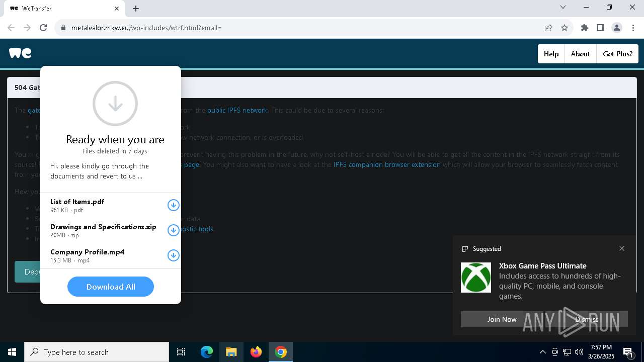Toggle the browser side panel icon
The image size is (644, 362).
tap(601, 28)
